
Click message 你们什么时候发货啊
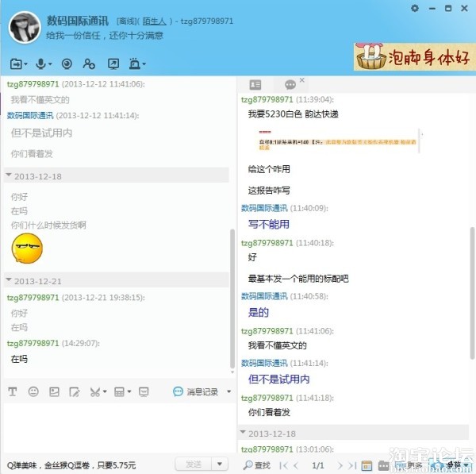click(48, 225)
